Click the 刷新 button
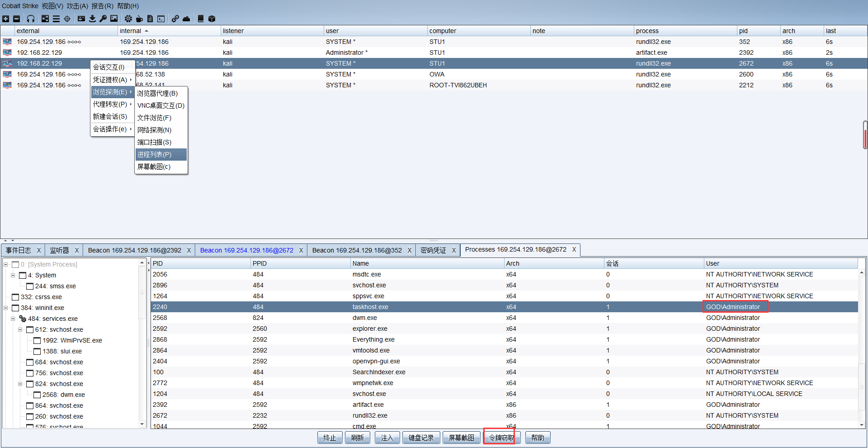 [x=357, y=438]
